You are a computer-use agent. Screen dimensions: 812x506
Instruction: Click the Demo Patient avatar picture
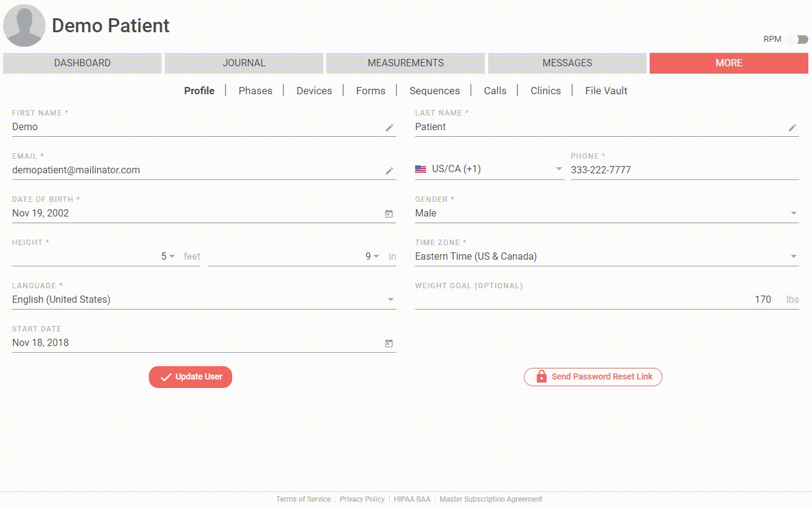(24, 26)
